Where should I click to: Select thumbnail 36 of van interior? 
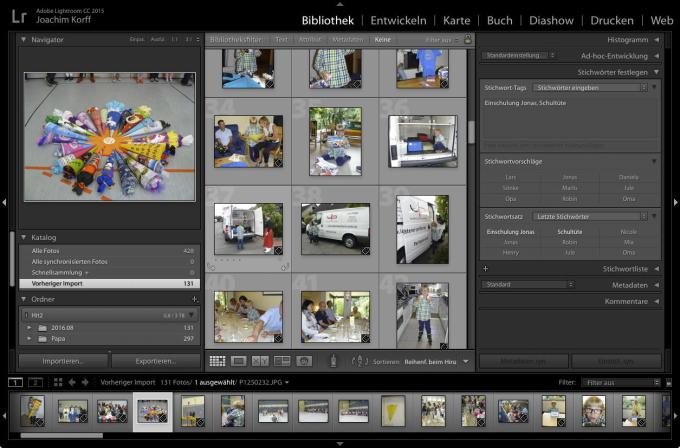click(x=422, y=141)
